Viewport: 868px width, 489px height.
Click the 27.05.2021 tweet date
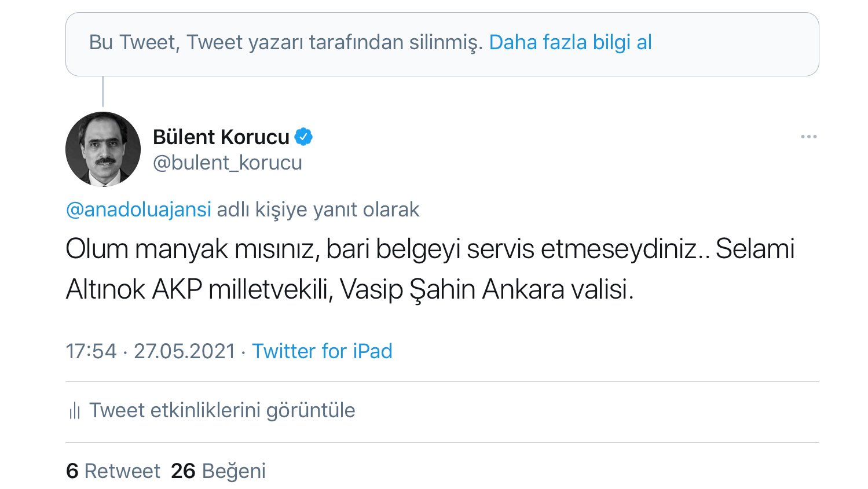(185, 351)
